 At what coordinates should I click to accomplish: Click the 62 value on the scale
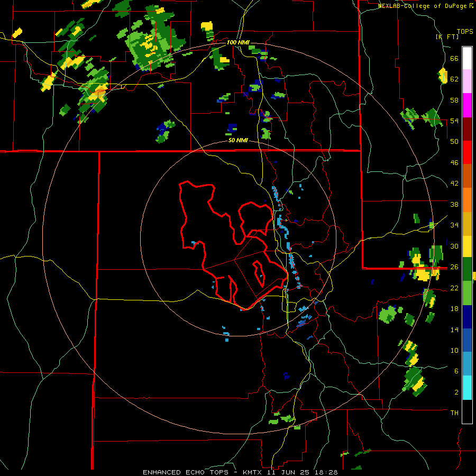pyautogui.click(x=454, y=79)
